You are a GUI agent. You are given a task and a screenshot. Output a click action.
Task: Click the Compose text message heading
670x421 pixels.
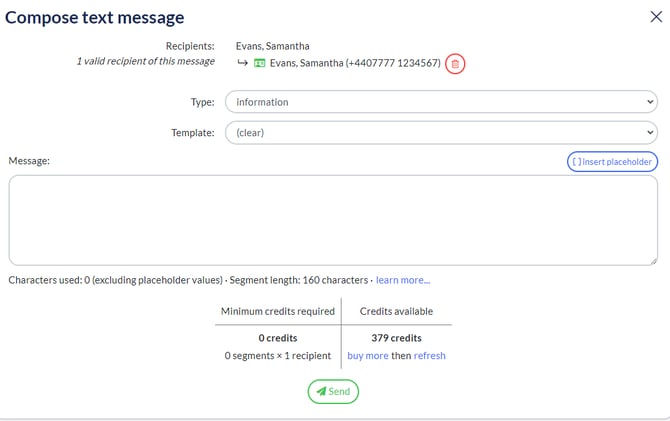click(x=94, y=18)
